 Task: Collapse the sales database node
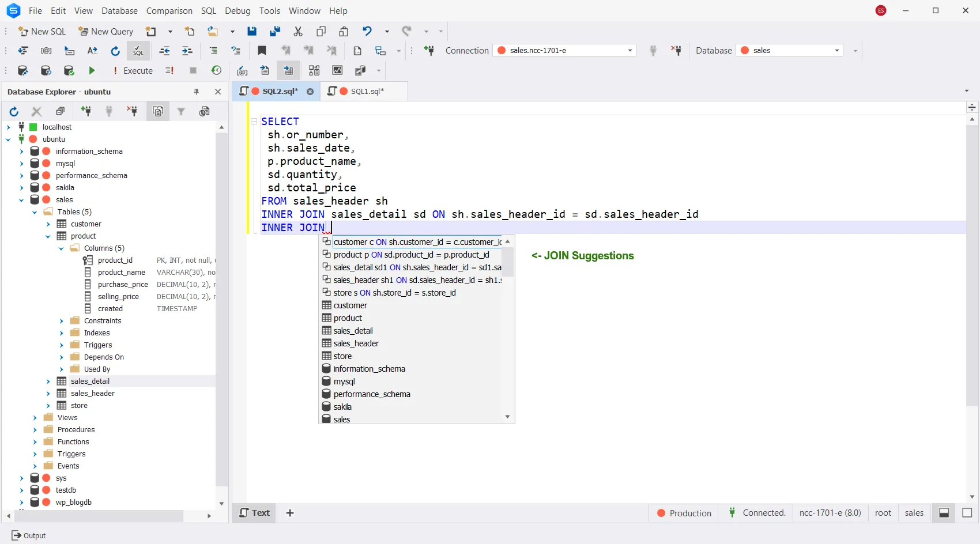tap(21, 199)
